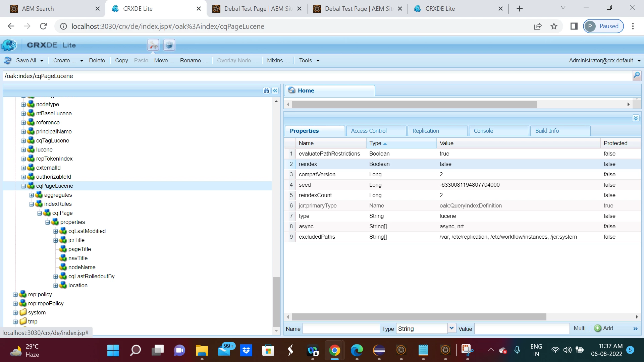Expand the cqLastModified property node

click(56, 231)
